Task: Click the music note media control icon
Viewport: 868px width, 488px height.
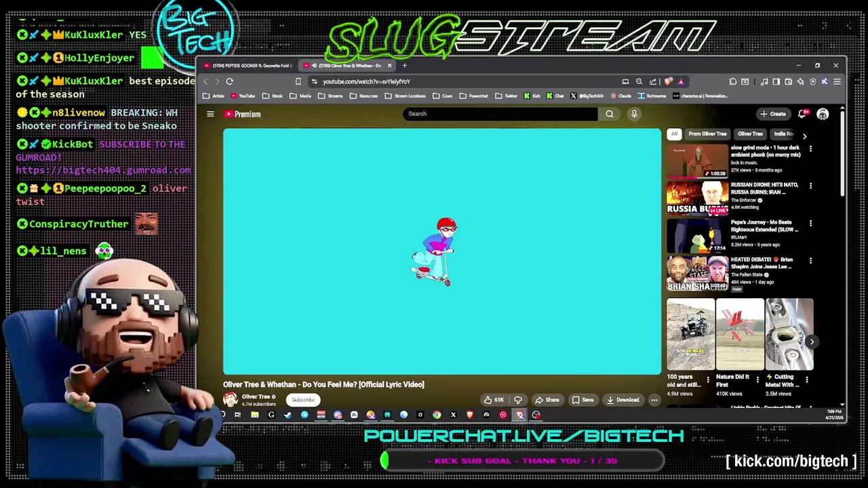Action: coord(764,81)
